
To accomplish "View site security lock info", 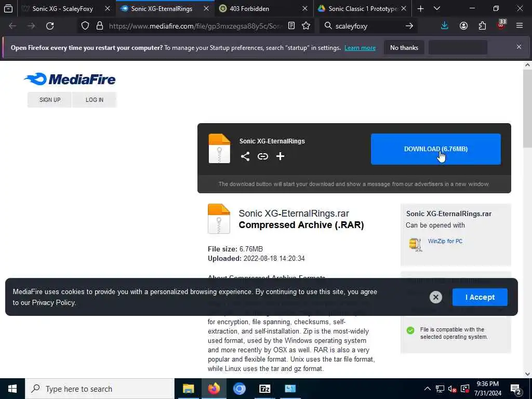I will 99,26.
